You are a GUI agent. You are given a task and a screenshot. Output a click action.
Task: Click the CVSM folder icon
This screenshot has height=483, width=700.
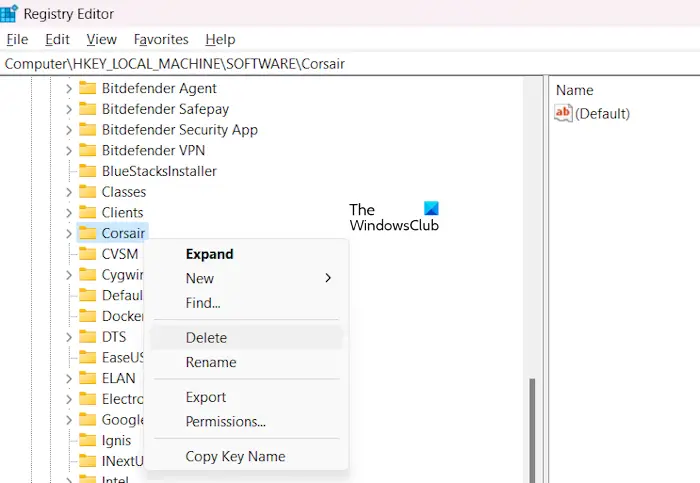pyautogui.click(x=88, y=254)
